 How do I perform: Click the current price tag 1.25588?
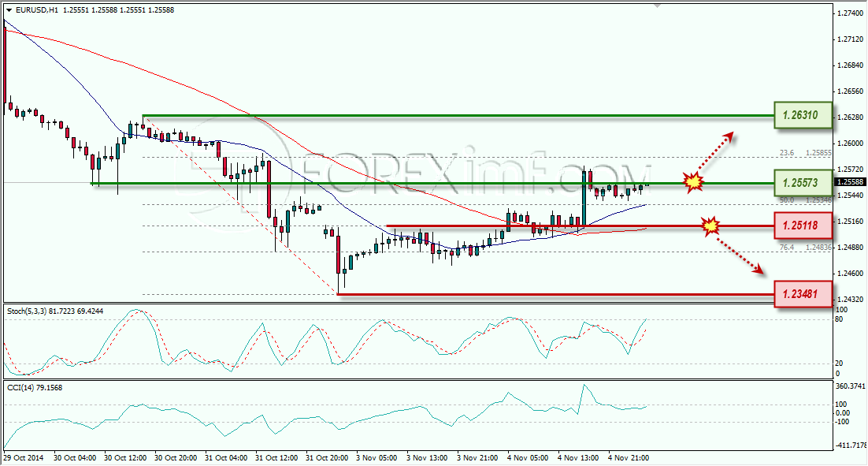click(849, 181)
